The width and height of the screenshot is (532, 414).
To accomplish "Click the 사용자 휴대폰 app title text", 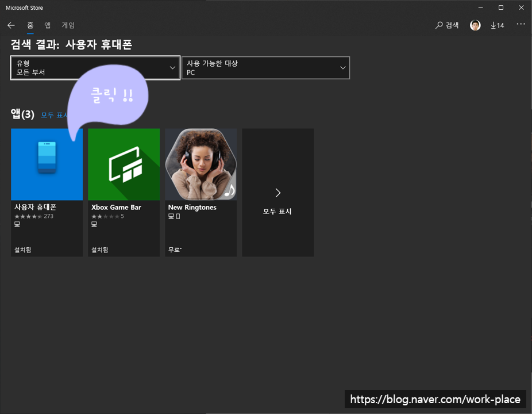I will tap(35, 207).
